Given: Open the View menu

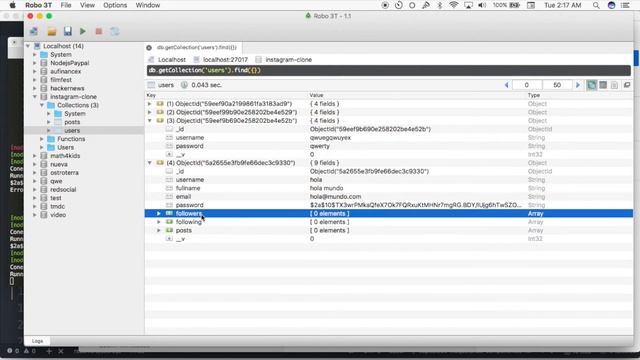Looking at the screenshot, I should click(x=87, y=5).
